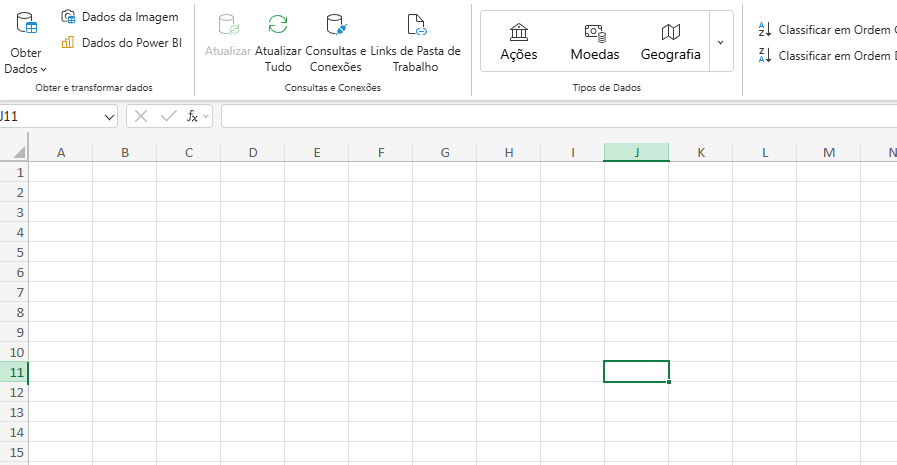The image size is (897, 465).
Task: Click Atualizar Tudo refresh icon
Action: [x=278, y=25]
